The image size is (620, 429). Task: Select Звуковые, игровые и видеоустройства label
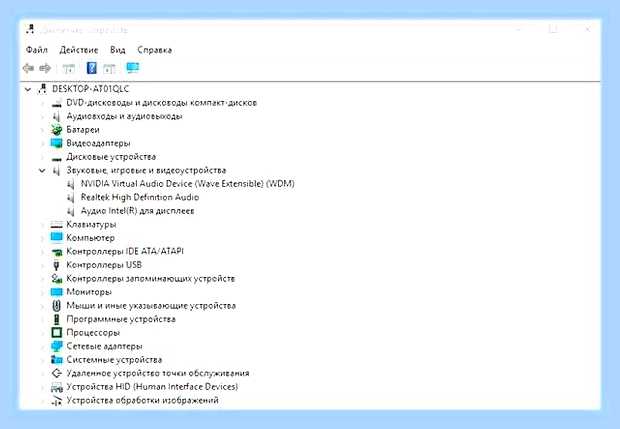(x=146, y=170)
